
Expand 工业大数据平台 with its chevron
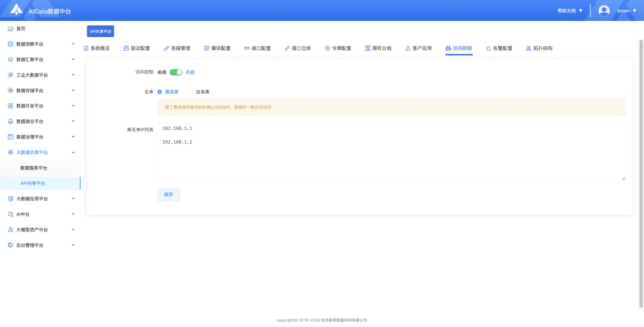(x=73, y=75)
